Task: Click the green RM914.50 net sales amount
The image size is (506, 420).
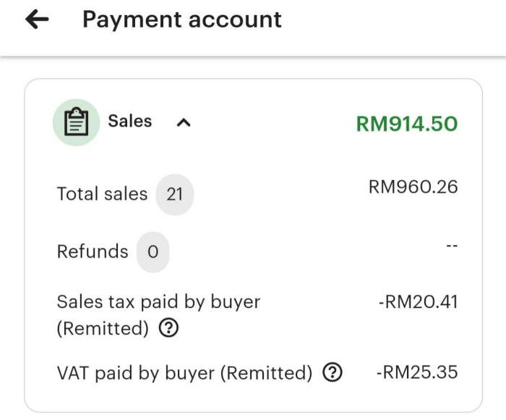Action: pos(406,124)
